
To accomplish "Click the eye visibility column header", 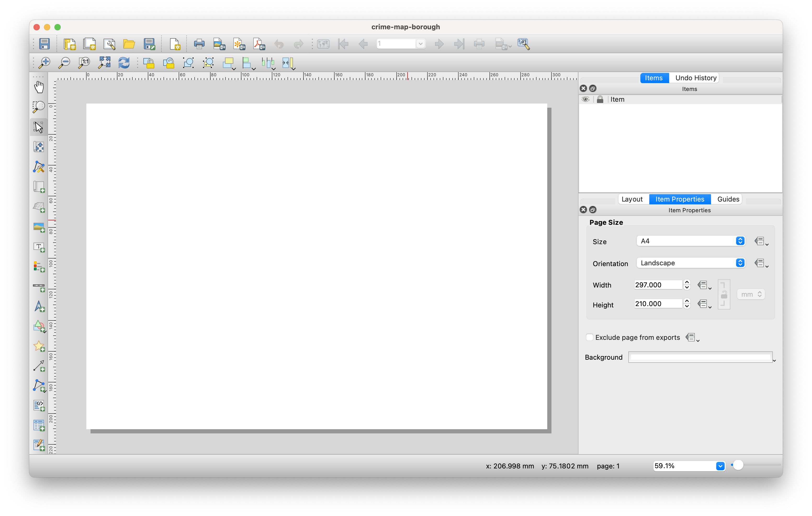I will point(585,99).
